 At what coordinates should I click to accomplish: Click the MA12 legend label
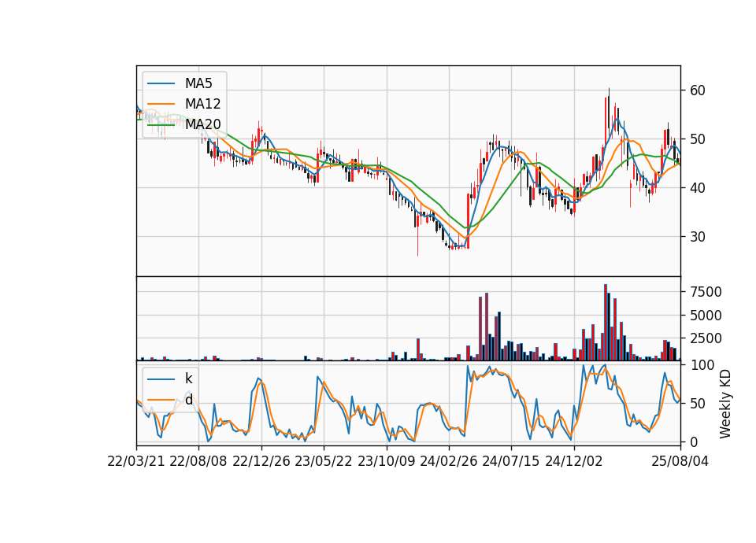point(202,104)
